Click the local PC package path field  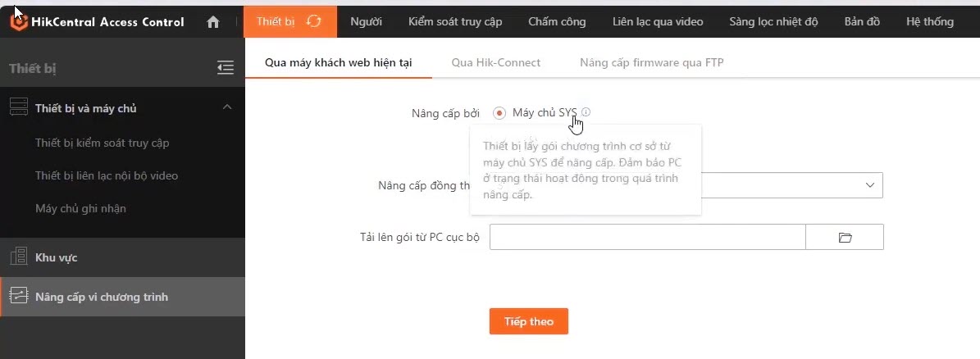pos(648,238)
